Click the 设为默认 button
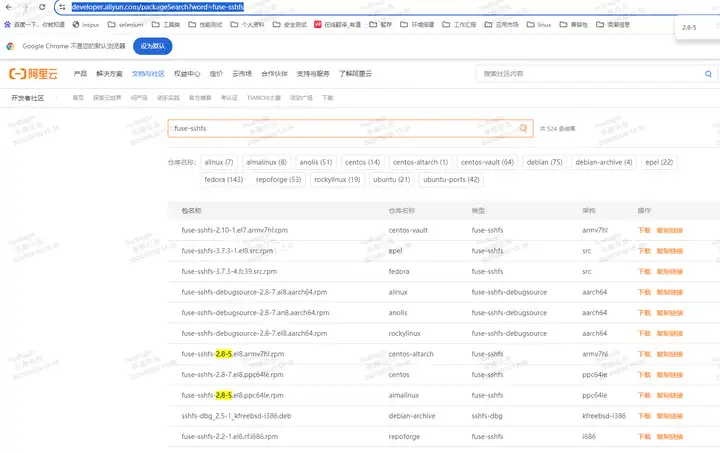Screen dimensions: 720x453 [x=152, y=46]
